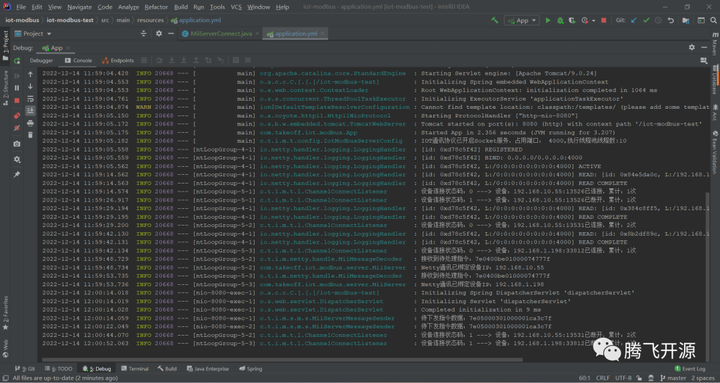Toggle scroll to end of console
720x383 pixels.
(30, 111)
